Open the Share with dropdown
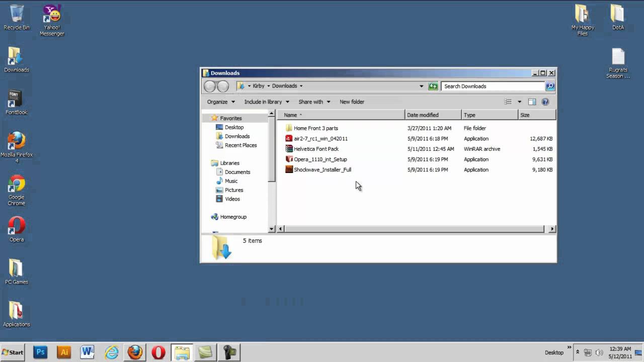644x362 pixels. click(314, 102)
